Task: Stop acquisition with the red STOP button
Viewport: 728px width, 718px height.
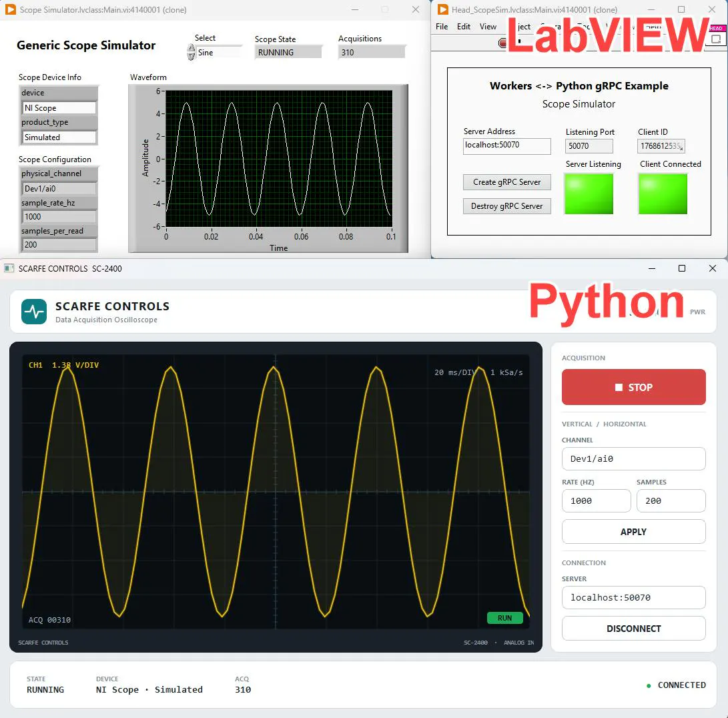Action: pos(633,387)
